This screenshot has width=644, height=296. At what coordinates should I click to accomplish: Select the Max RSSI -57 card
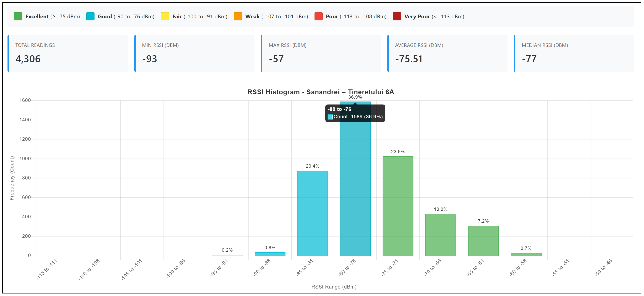click(x=321, y=53)
